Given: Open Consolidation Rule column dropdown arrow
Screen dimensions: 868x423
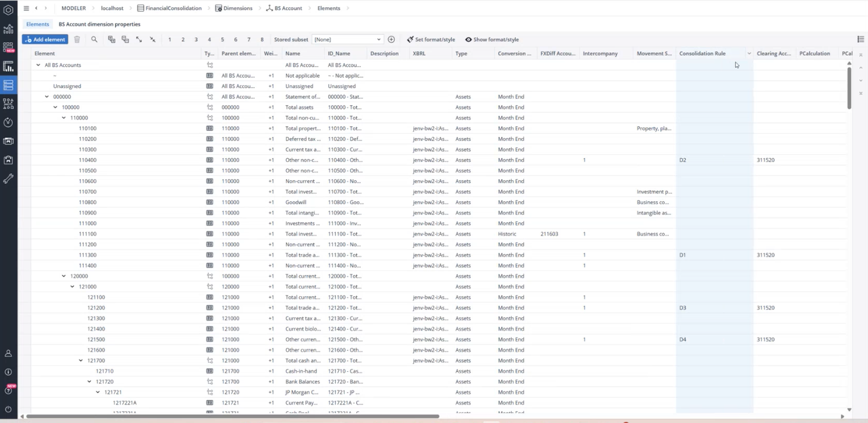Looking at the screenshot, I should point(749,54).
